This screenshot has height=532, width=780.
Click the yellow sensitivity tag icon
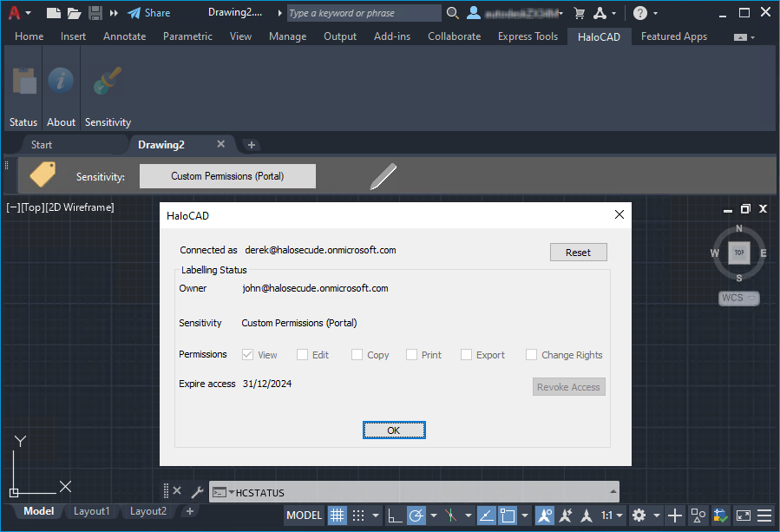(x=43, y=174)
